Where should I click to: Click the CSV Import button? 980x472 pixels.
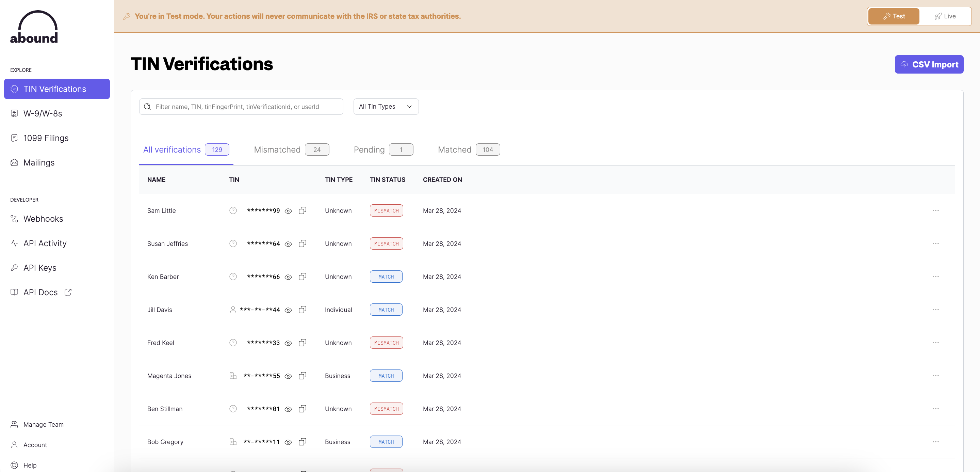[x=929, y=64]
